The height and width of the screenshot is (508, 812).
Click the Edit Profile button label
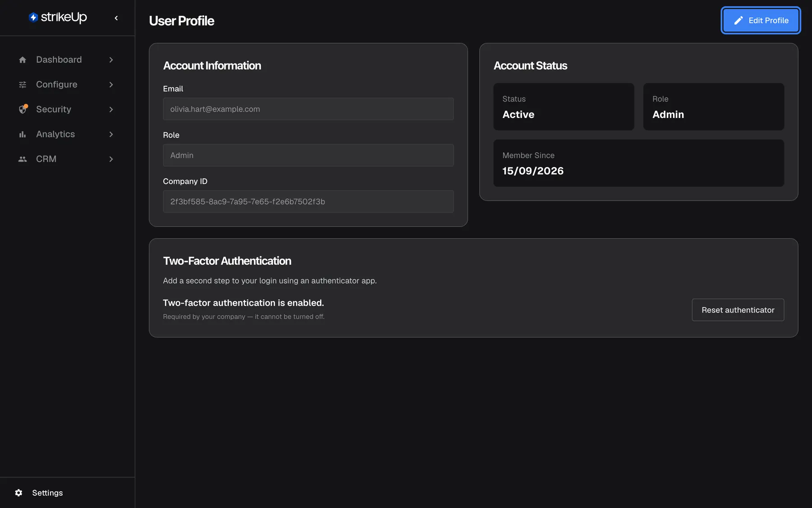(x=768, y=20)
